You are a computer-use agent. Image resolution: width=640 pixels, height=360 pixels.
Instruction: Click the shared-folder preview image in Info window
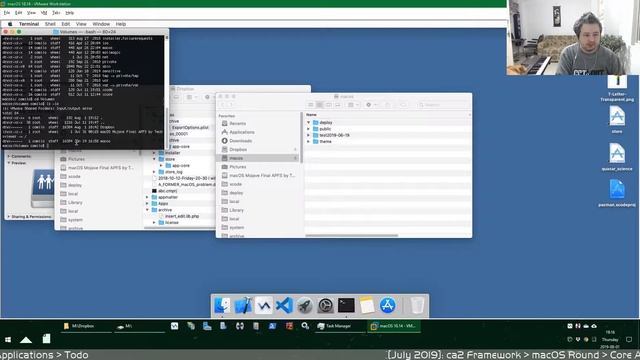coord(43,189)
